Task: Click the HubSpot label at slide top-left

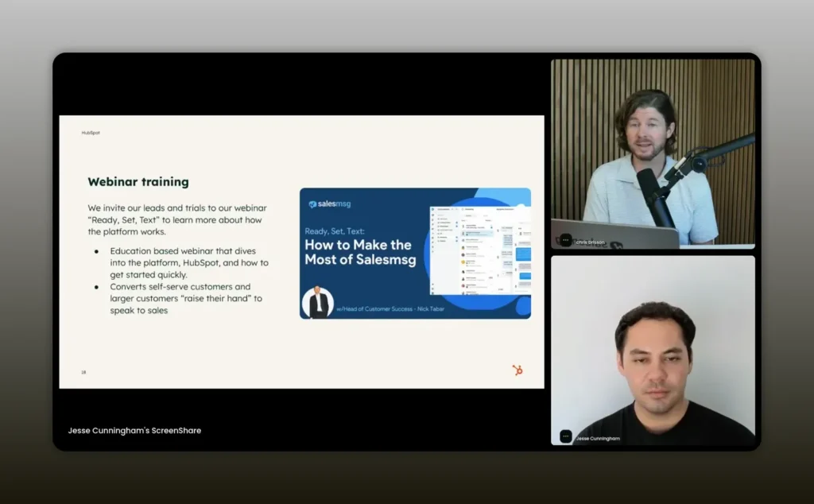Action: pyautogui.click(x=91, y=133)
